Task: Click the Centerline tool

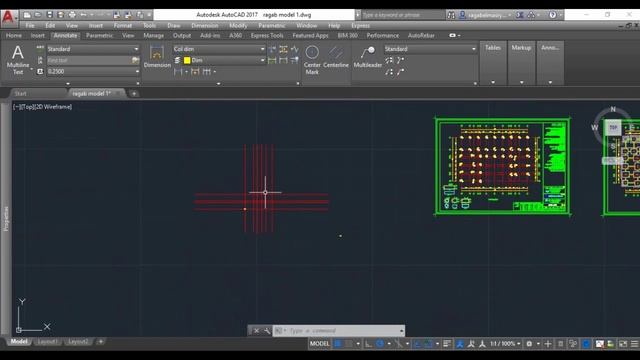Action: 336,57
